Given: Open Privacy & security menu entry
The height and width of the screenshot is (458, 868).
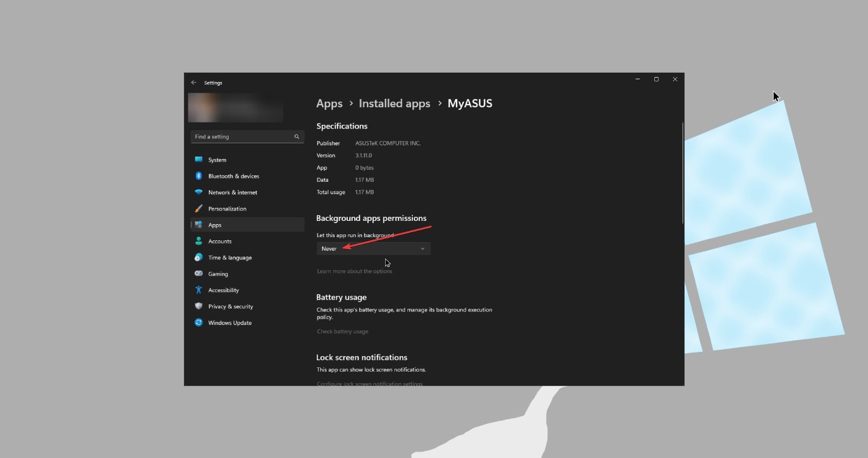Looking at the screenshot, I should [x=247, y=306].
